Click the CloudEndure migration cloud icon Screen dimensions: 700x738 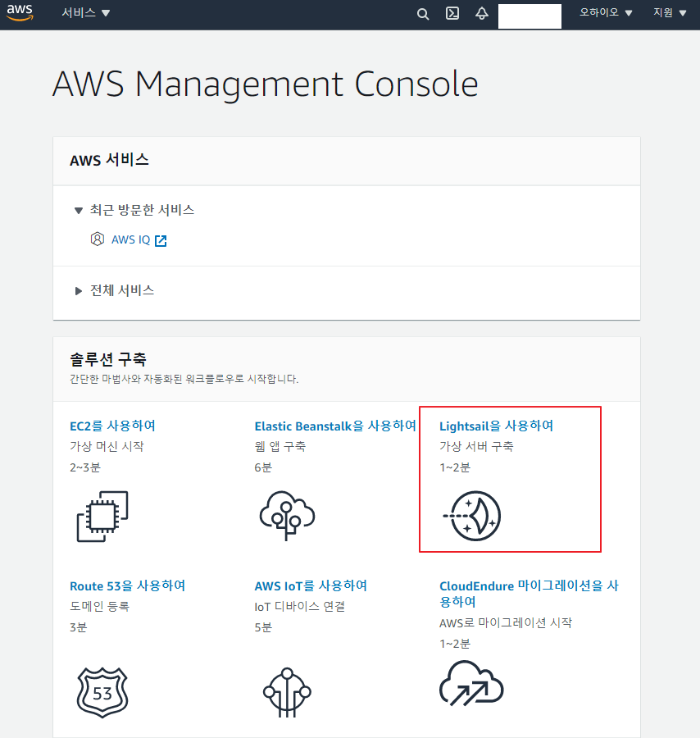[x=471, y=683]
